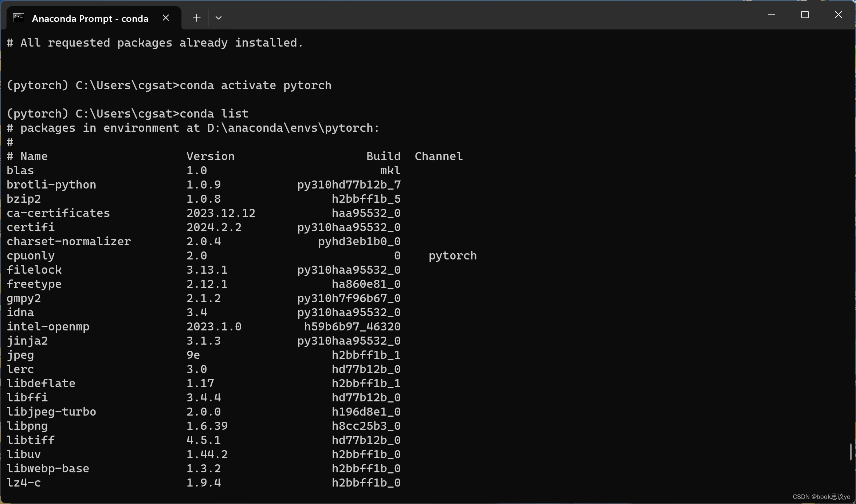Open the new tab dropdown menu
Screen dimensions: 856x504
tap(218, 17)
